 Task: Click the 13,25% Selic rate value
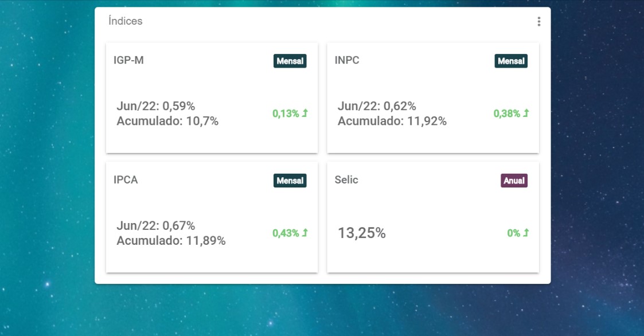pos(361,233)
